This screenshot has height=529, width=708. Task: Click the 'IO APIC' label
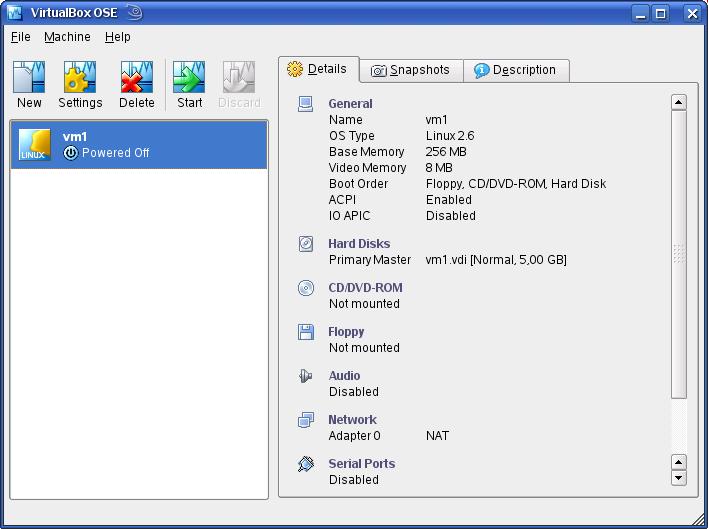349,216
